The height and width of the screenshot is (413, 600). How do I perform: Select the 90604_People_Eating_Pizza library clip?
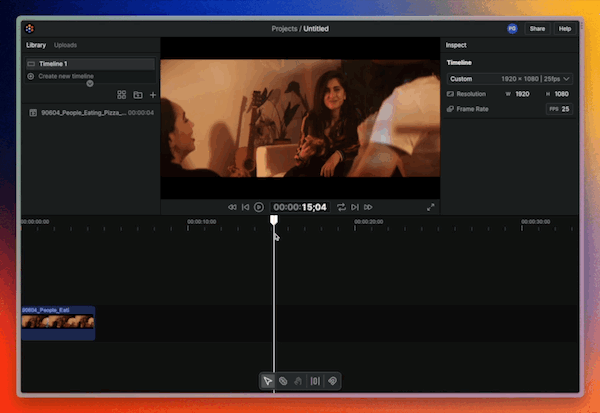pyautogui.click(x=91, y=113)
